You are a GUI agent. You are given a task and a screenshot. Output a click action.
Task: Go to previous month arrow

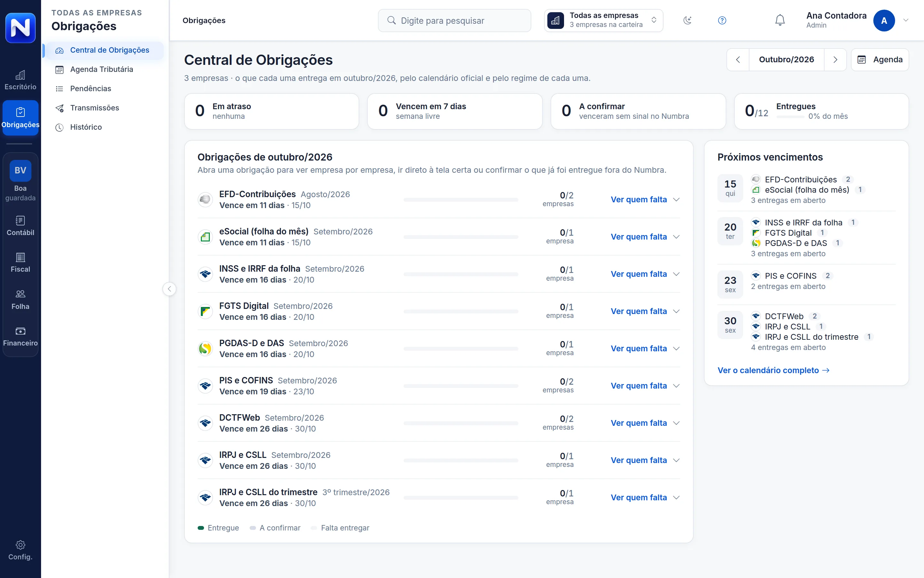(x=738, y=60)
